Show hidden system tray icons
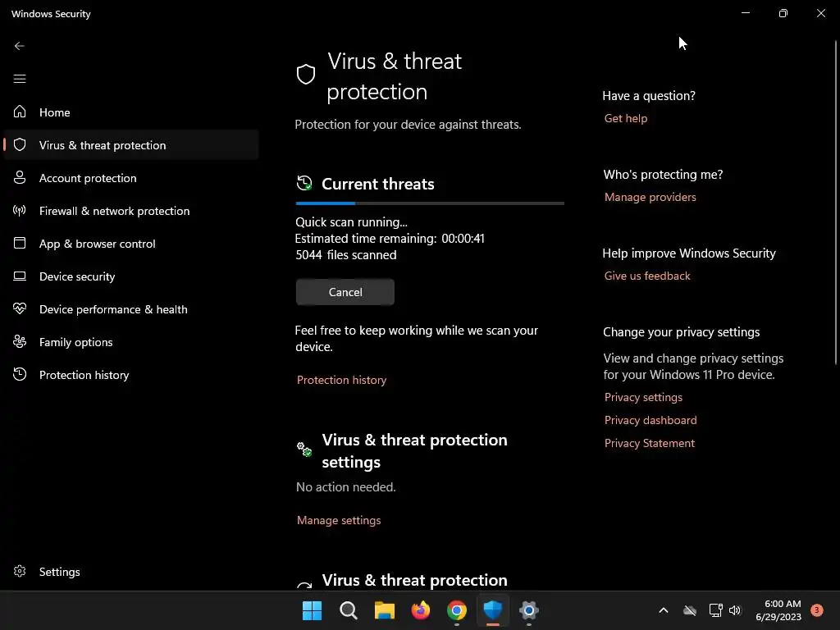Screen dimensions: 840x630 pos(663,610)
